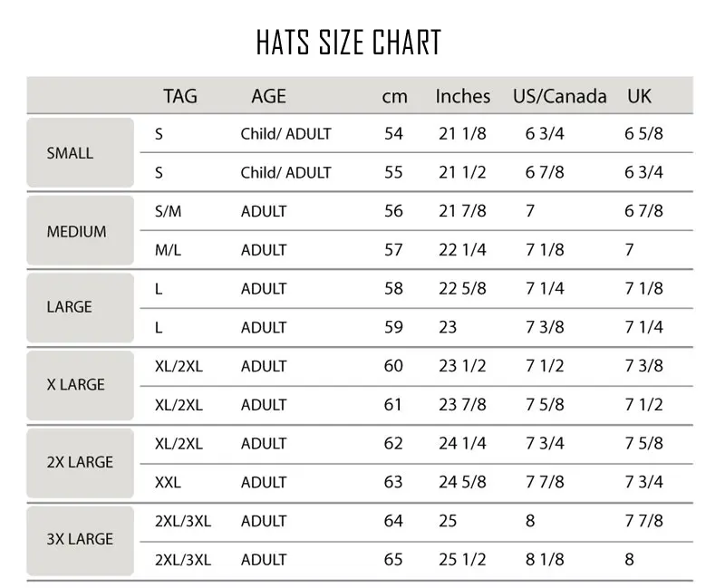
Task: Click the HATS SIZE CHART title
Action: click(348, 43)
